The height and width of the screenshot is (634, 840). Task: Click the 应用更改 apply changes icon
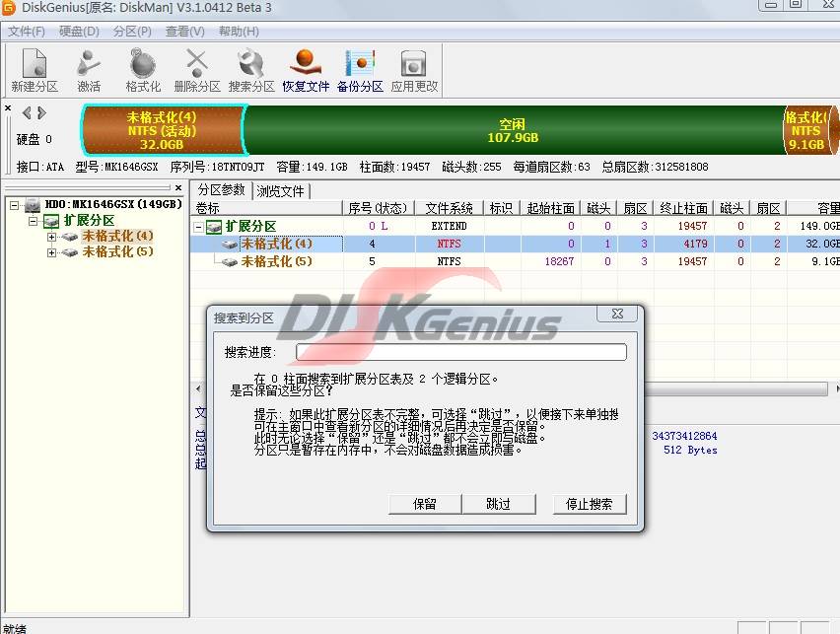414,70
